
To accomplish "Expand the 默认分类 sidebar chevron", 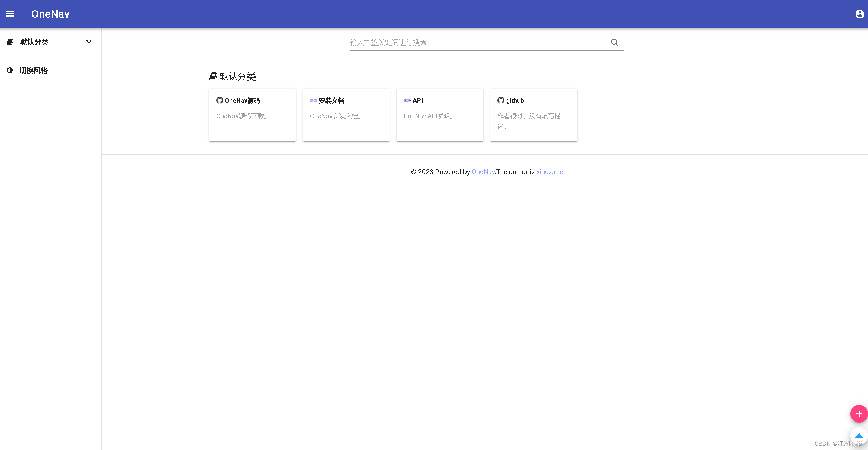I will (89, 42).
